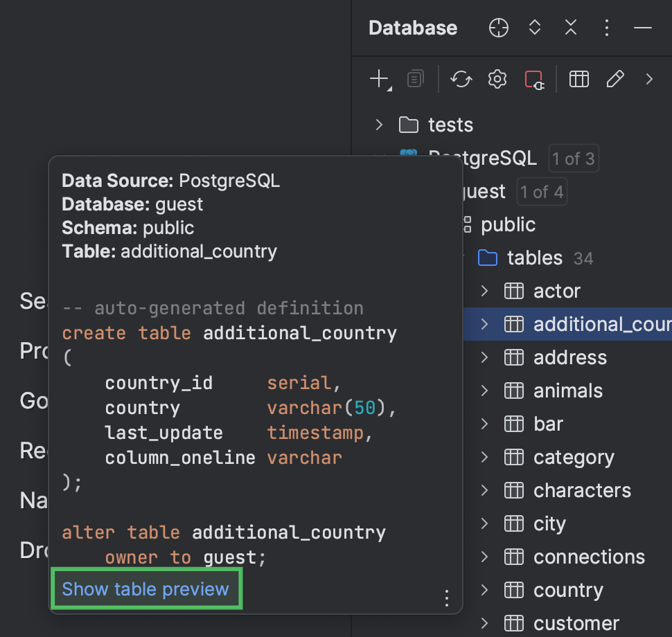Image resolution: width=672 pixels, height=637 pixels.
Task: Add a new data source via plus icon
Action: [x=378, y=76]
